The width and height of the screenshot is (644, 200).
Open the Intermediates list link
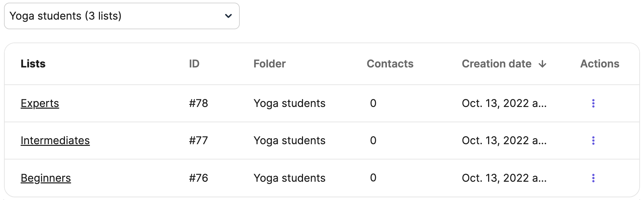coord(55,141)
